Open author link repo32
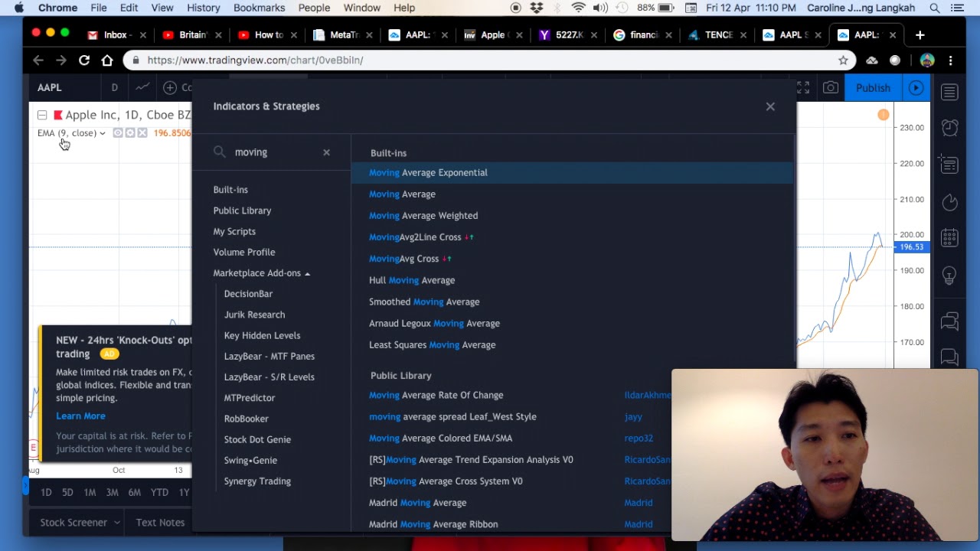 tap(639, 439)
